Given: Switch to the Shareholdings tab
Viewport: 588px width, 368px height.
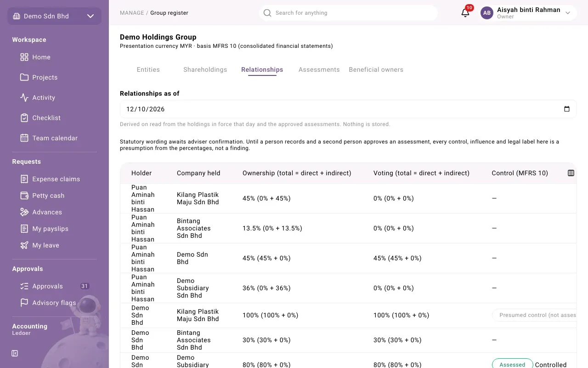Looking at the screenshot, I should tap(205, 69).
